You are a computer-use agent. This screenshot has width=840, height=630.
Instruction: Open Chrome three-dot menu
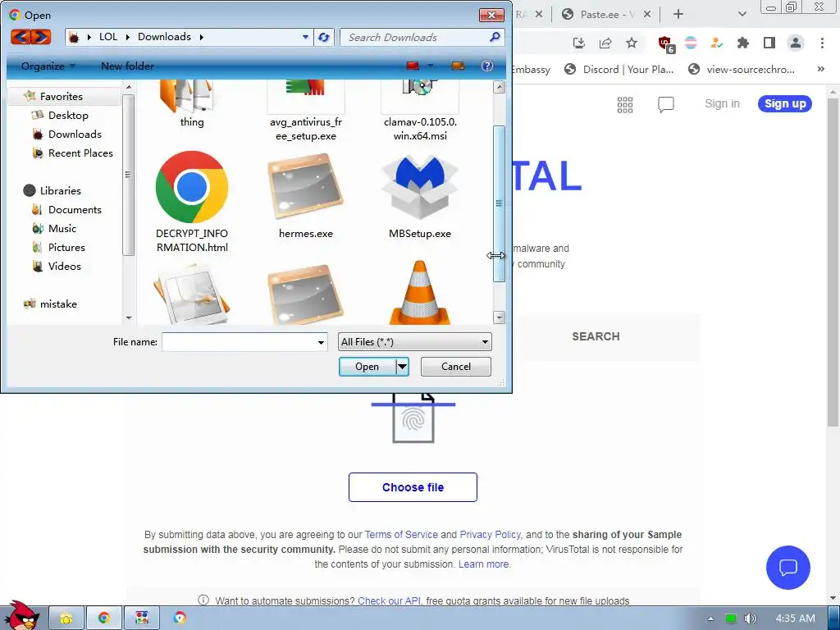point(822,43)
